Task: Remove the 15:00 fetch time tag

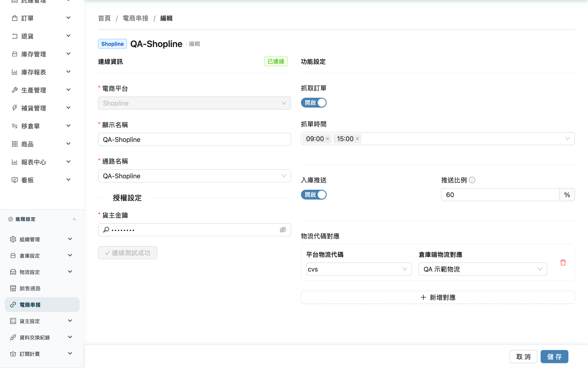Action: point(357,139)
